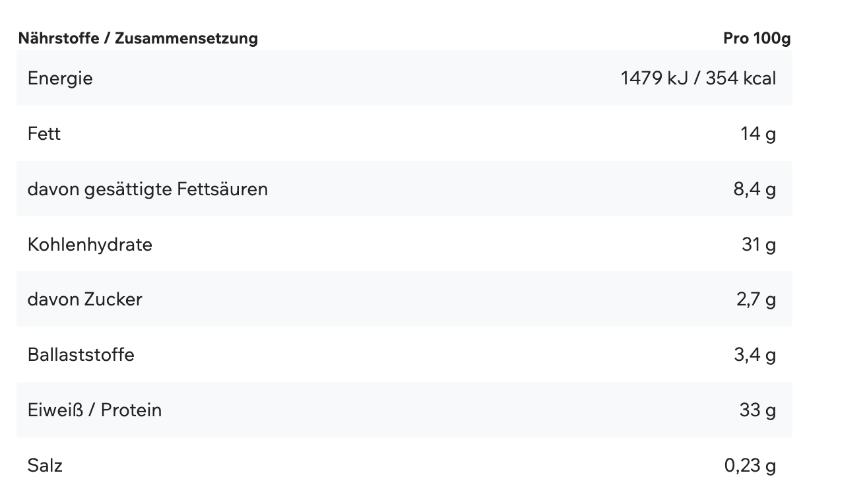Click the 3,4 g fiber value
Image resolution: width=867 pixels, height=504 pixels.
click(755, 355)
